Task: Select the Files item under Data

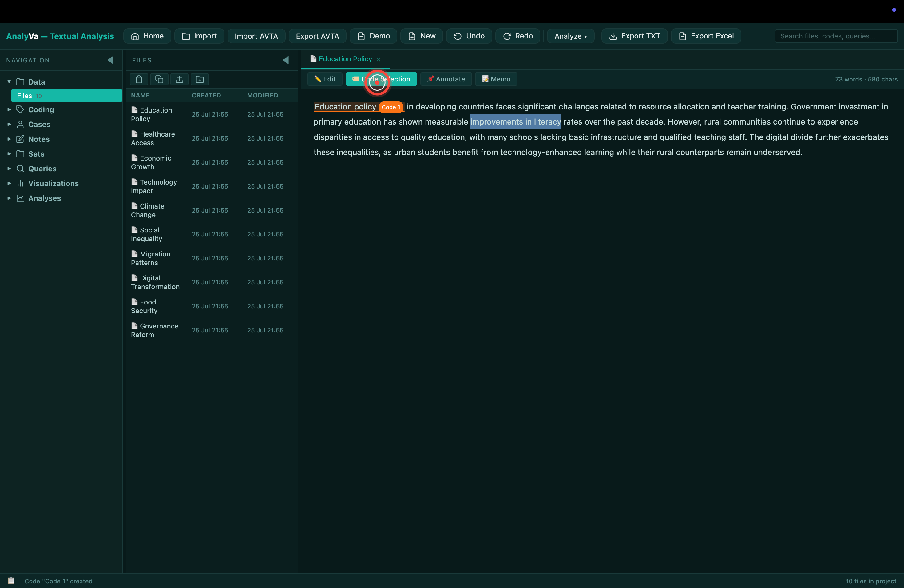Action: click(x=66, y=96)
